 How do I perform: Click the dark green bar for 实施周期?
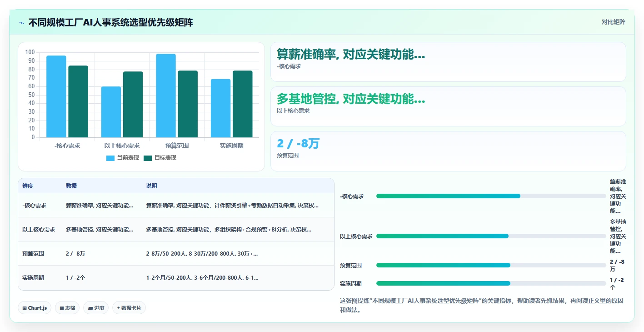(242, 104)
